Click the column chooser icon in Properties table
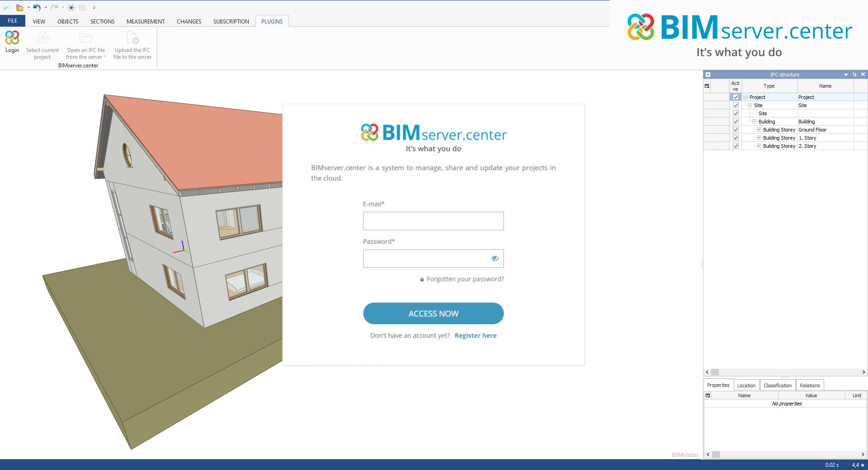The height and width of the screenshot is (470, 868). (x=708, y=395)
